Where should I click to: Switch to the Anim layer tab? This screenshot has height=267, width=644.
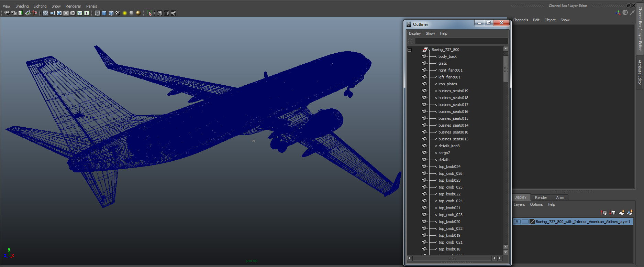(560, 197)
